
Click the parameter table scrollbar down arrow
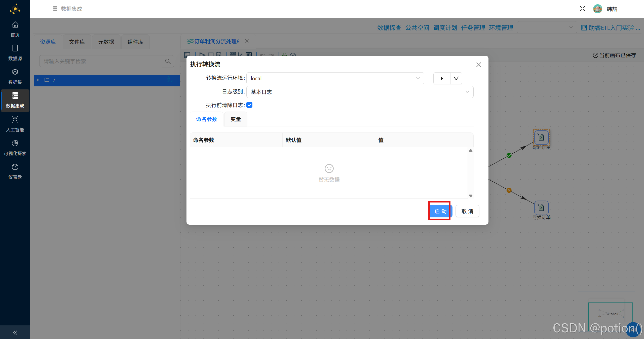pyautogui.click(x=471, y=196)
